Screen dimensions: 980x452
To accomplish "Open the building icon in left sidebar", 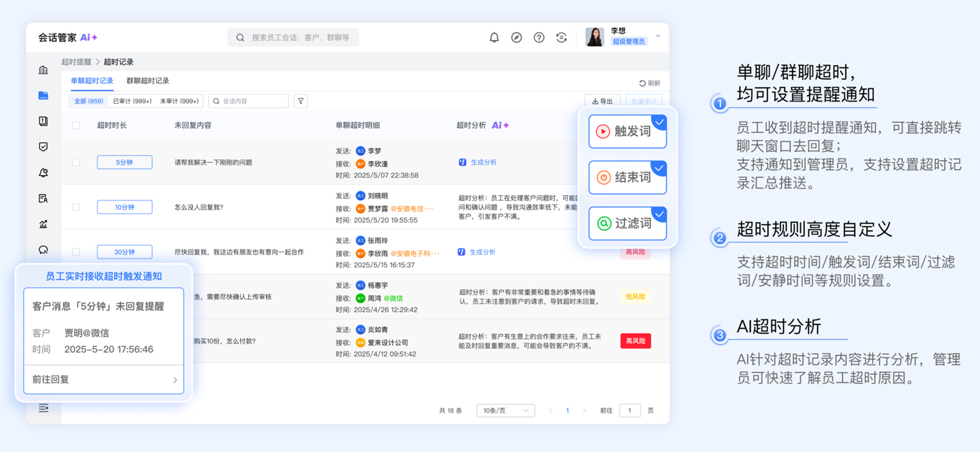I will [x=43, y=70].
